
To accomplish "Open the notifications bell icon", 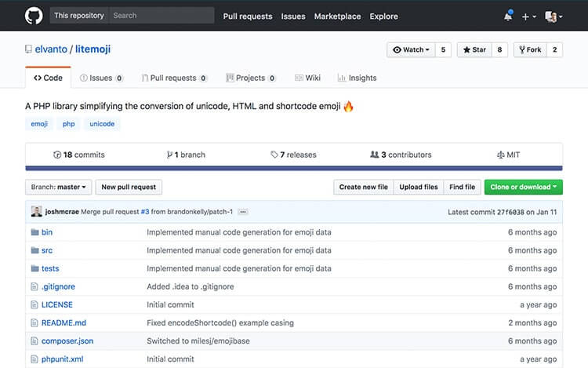I will pyautogui.click(x=508, y=16).
